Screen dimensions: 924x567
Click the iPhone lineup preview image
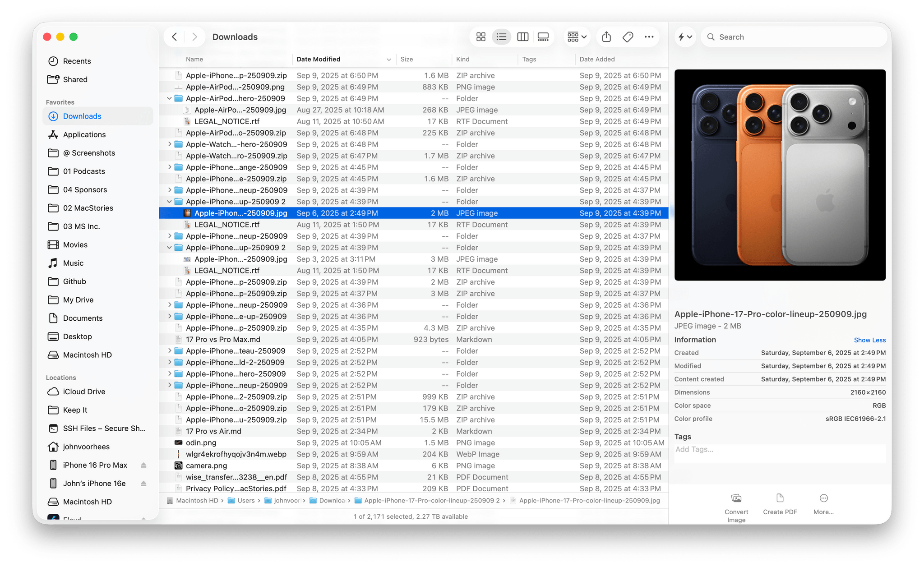(x=780, y=175)
